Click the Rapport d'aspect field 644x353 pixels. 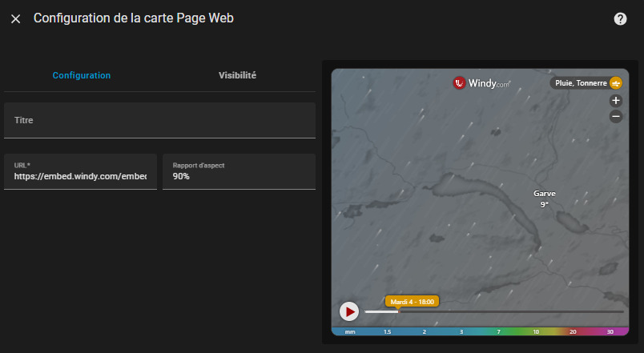(239, 175)
